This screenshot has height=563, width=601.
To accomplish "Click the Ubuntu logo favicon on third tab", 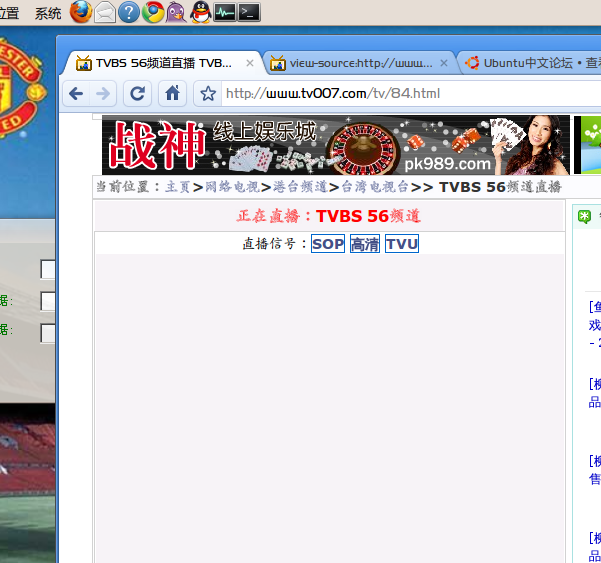I will point(472,63).
